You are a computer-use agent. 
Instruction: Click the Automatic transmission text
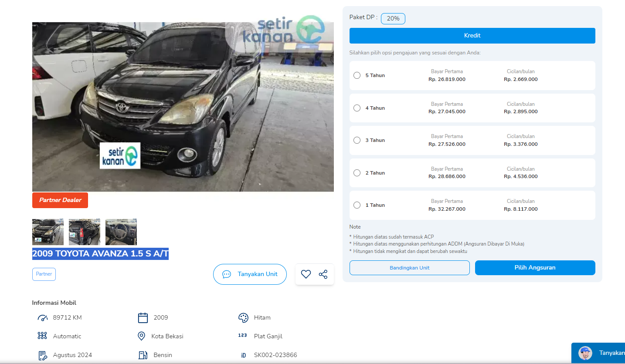coord(67,337)
